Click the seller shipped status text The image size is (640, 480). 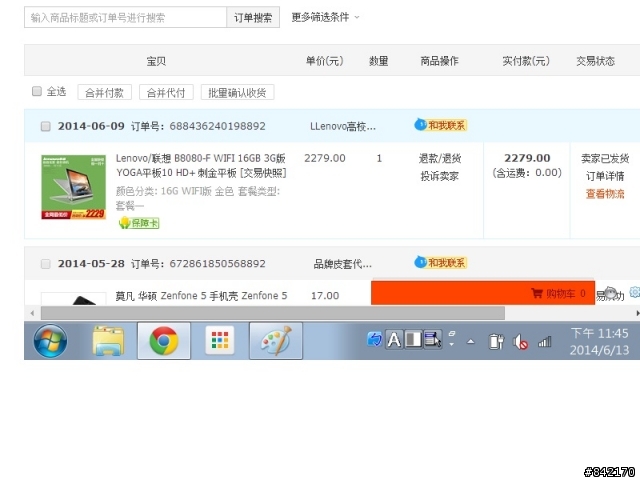[x=605, y=158]
